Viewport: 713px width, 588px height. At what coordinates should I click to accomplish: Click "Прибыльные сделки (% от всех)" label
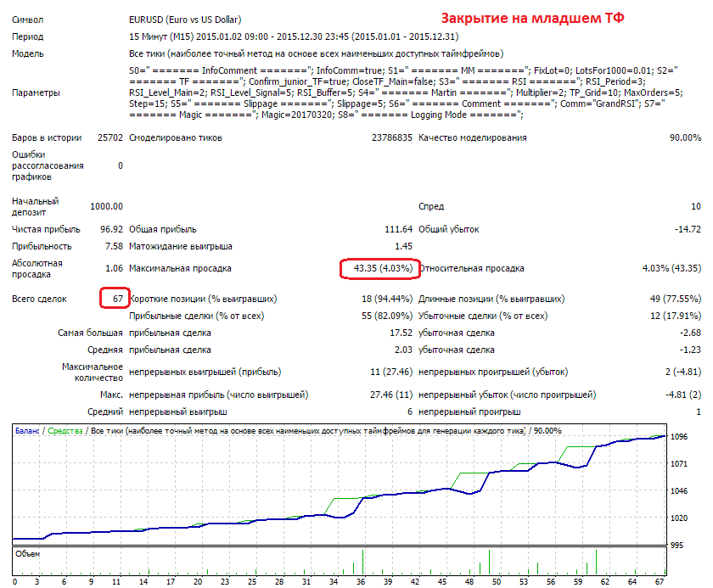coord(196,316)
